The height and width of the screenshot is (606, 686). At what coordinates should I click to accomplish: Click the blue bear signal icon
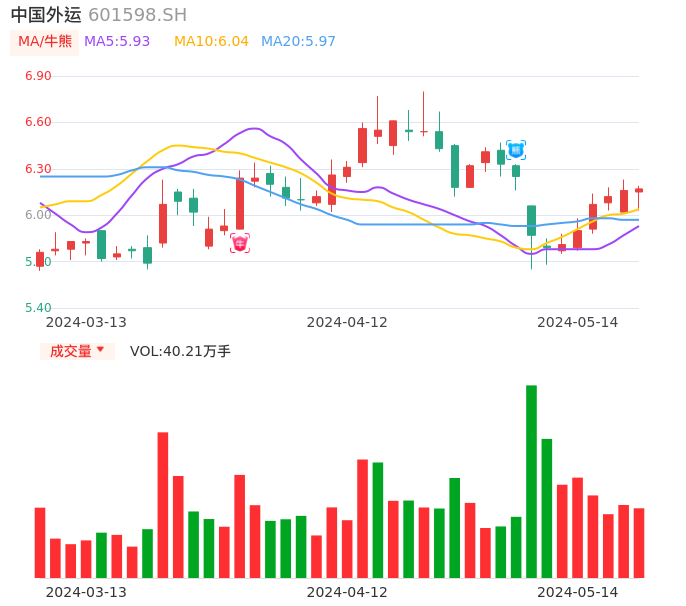tap(516, 151)
